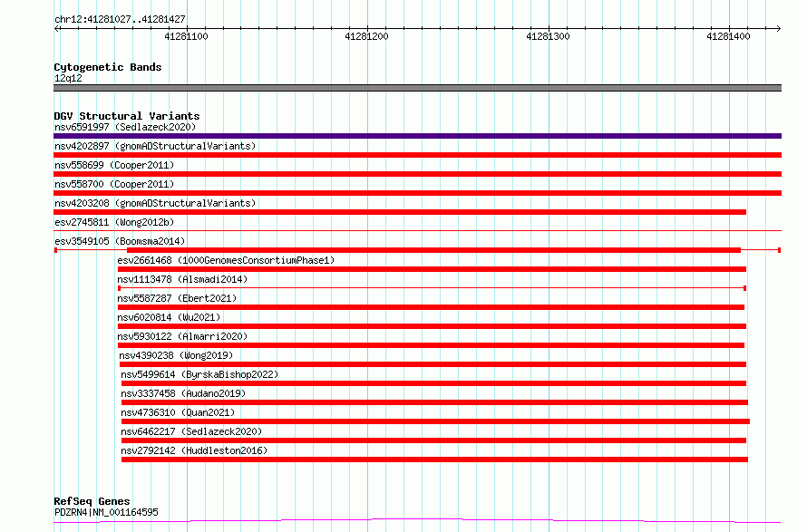Select the red bar under nsv4203208

pos(400,212)
